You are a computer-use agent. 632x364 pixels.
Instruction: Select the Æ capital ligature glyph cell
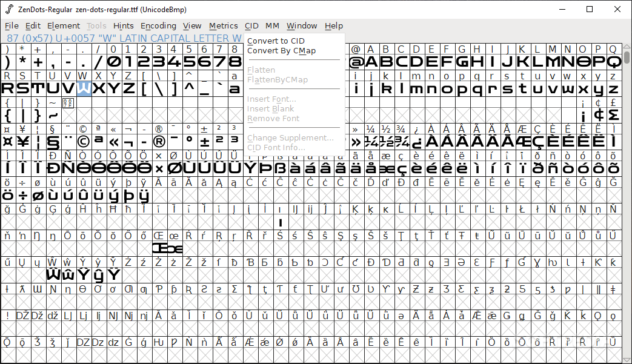[523, 142]
